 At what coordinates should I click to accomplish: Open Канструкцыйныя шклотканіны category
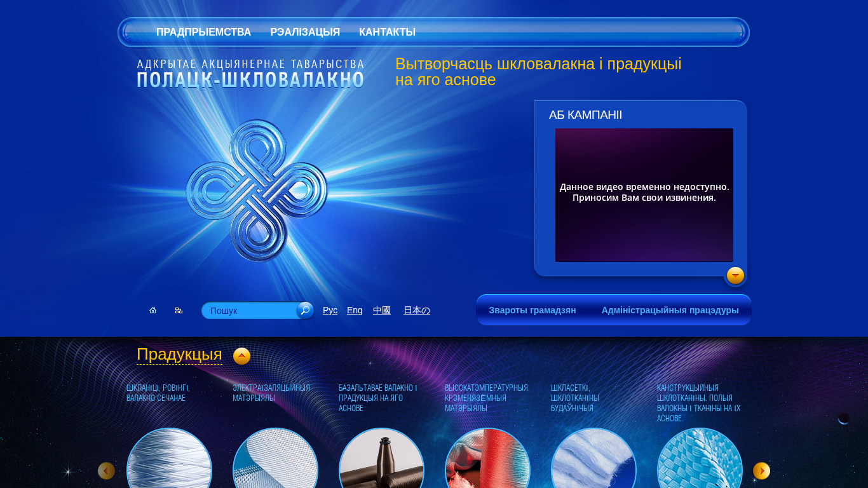click(699, 403)
